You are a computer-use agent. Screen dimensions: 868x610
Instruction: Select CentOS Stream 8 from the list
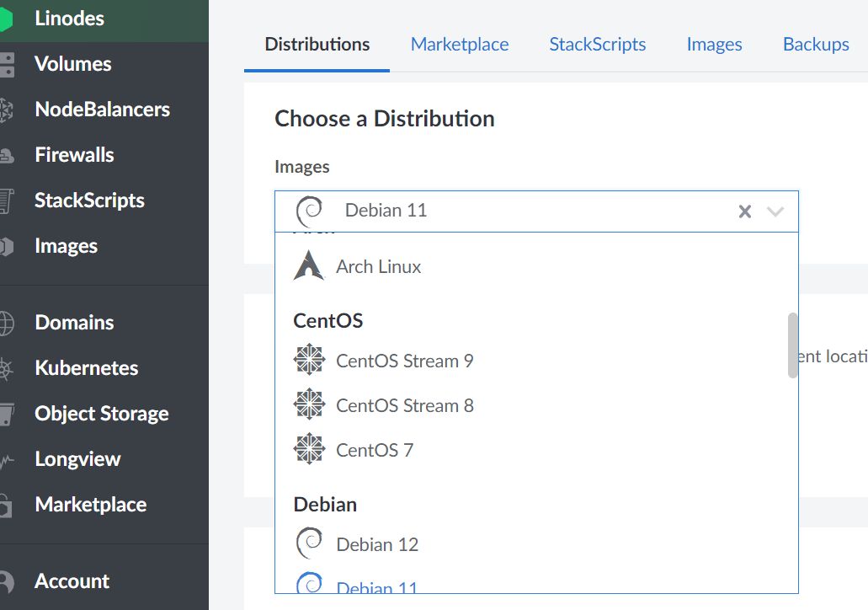point(404,405)
